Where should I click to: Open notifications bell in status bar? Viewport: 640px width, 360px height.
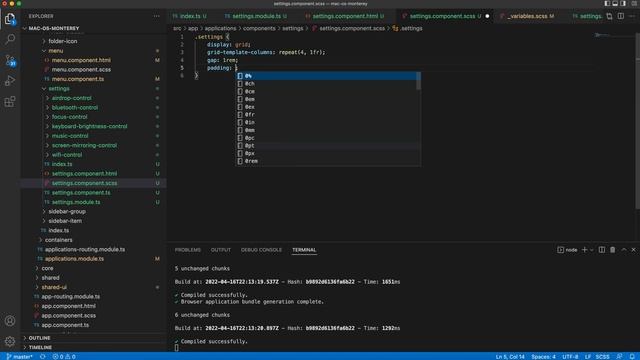(x=632, y=356)
